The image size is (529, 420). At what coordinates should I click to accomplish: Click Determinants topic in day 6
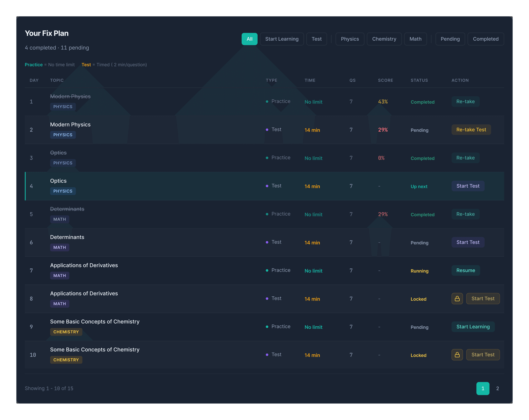tap(67, 237)
